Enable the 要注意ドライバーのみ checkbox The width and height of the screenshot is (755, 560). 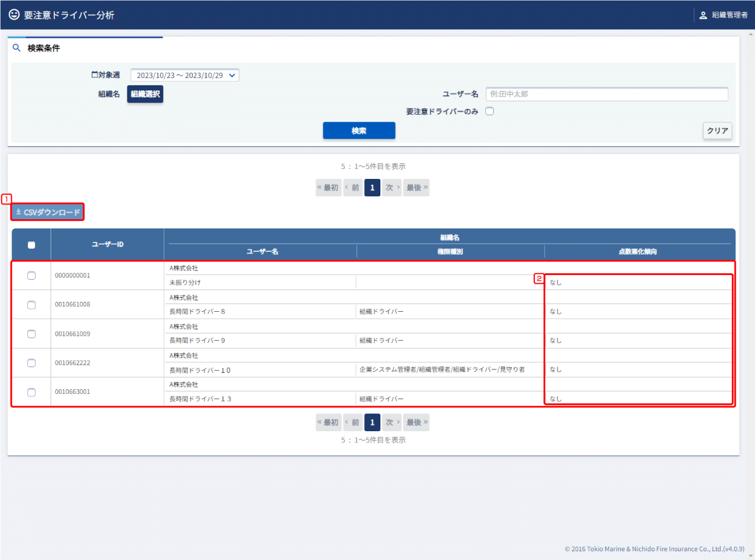click(489, 111)
